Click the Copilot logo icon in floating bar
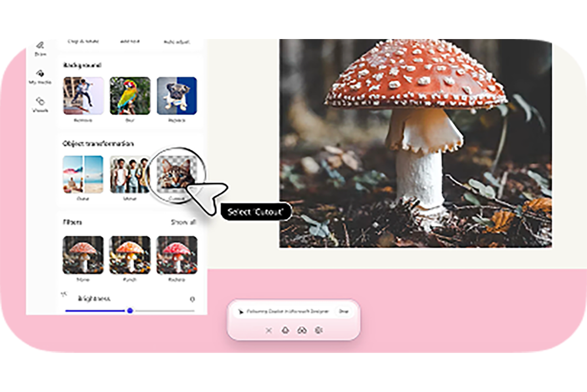This screenshot has width=587, height=392. [x=286, y=330]
